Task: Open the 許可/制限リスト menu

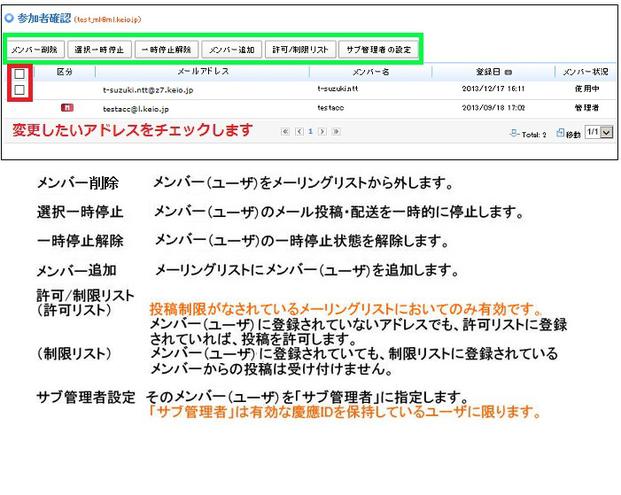Action: [299, 49]
